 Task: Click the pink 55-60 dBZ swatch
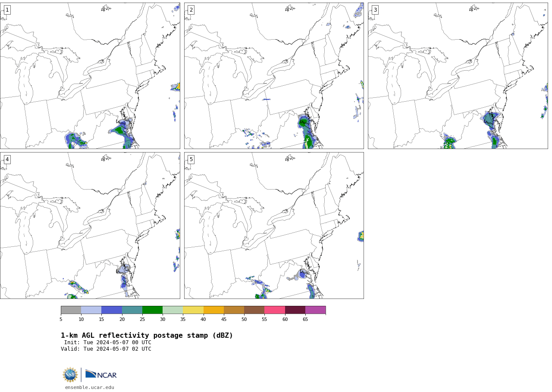[x=275, y=310]
